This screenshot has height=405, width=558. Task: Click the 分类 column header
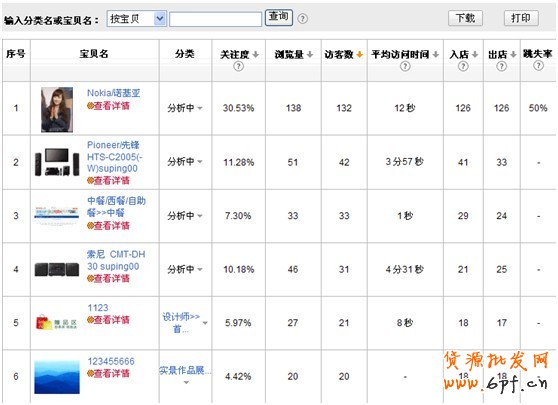pos(185,54)
